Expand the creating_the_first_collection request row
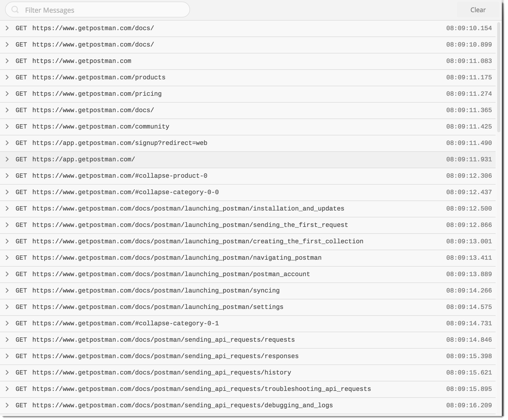508x420 pixels. click(x=7, y=241)
